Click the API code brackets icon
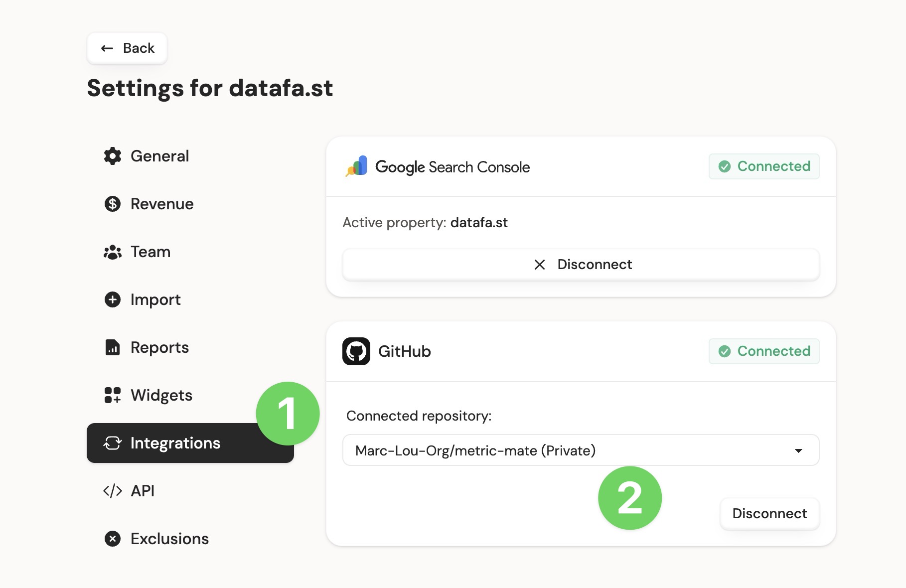906x588 pixels. [x=113, y=491]
